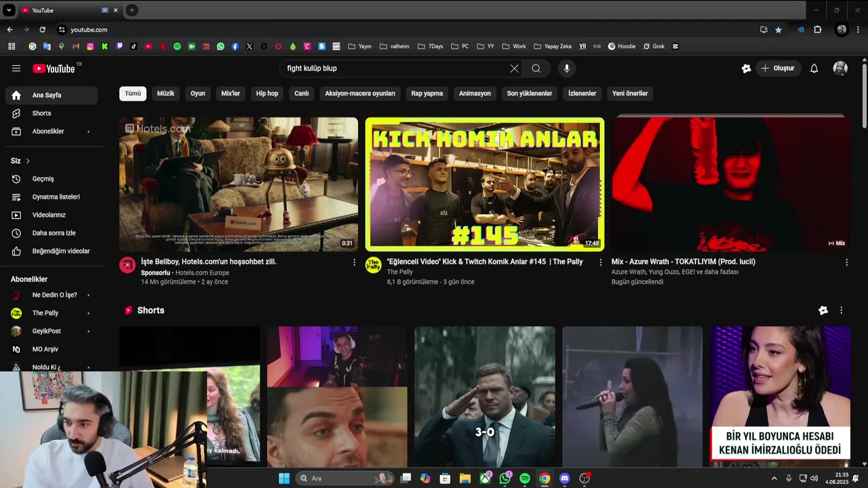
Task: Open the Hotels.com Bellboy ad thumbnail
Action: click(x=239, y=184)
